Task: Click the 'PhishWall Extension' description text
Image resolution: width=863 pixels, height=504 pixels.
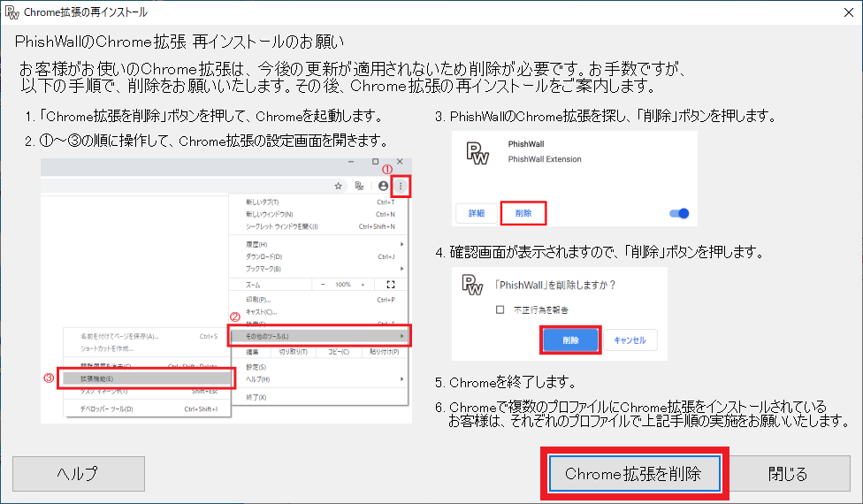Action: (x=545, y=159)
